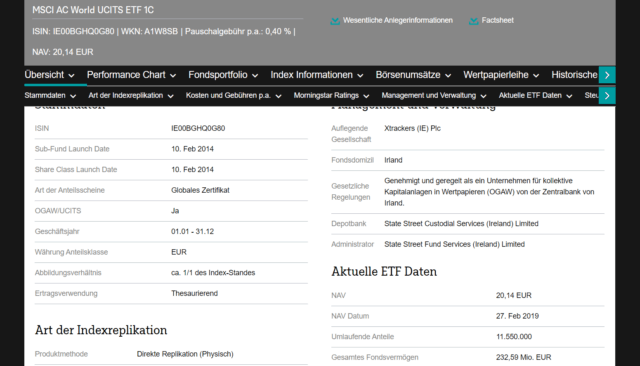The image size is (640, 366).
Task: Click State Street Fund Services (Ireland) Limited
Action: click(454, 244)
